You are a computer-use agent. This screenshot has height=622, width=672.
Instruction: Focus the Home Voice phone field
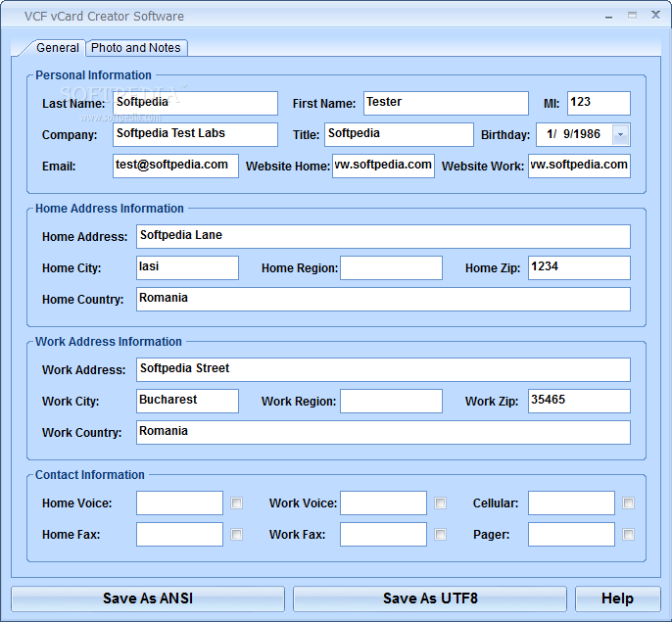click(179, 502)
